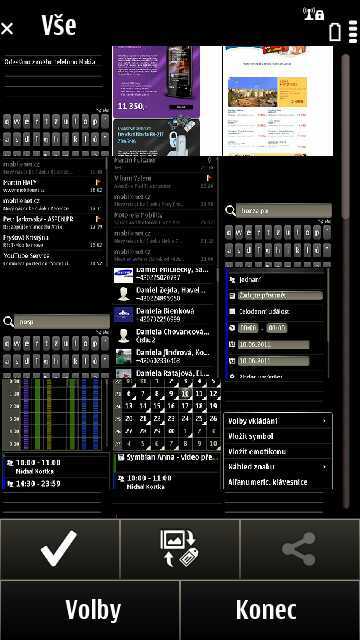The image size is (360, 640).
Task: Open the thumbnail showing Vložit symbol menu
Action: point(278,433)
